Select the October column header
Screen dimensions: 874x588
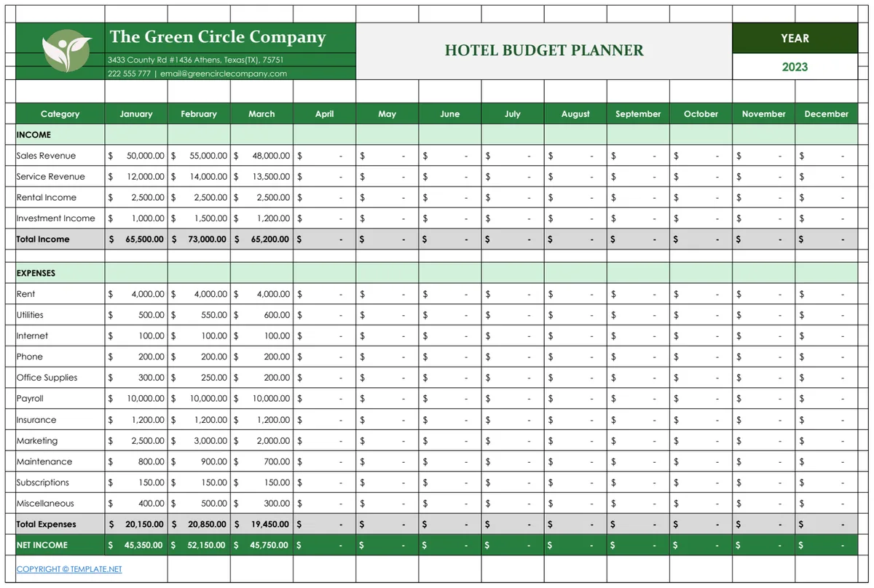tap(701, 114)
